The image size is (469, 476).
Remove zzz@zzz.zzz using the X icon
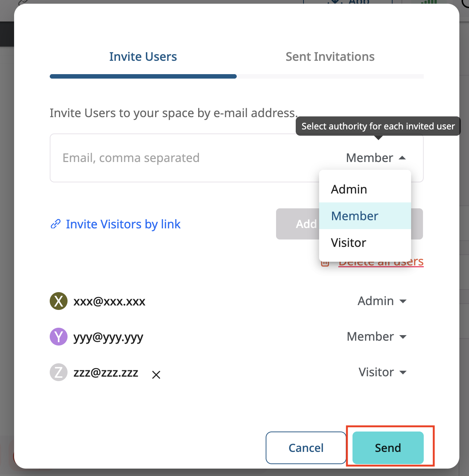click(x=156, y=374)
